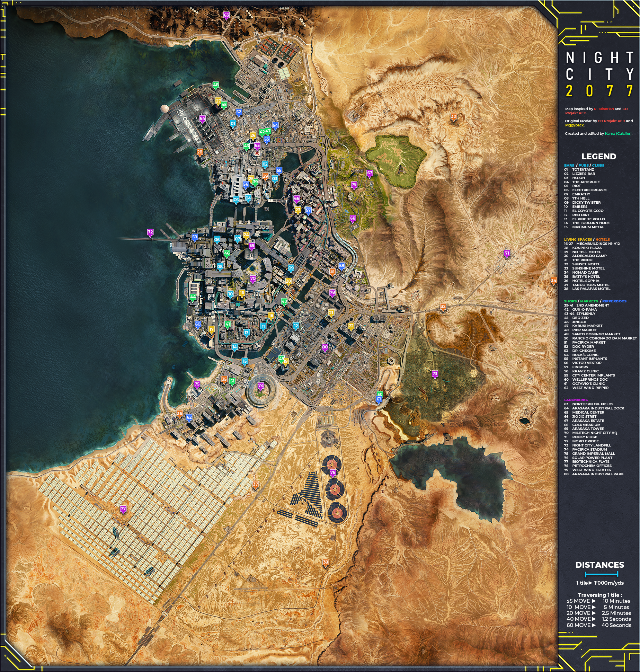
Task: Select marker 01 Totentanz on the map
Action: (233, 123)
